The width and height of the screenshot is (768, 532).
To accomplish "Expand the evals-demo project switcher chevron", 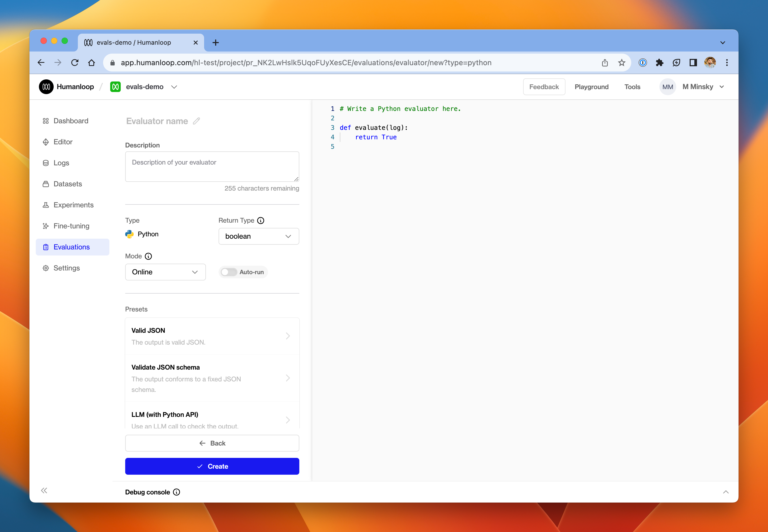I will point(174,87).
